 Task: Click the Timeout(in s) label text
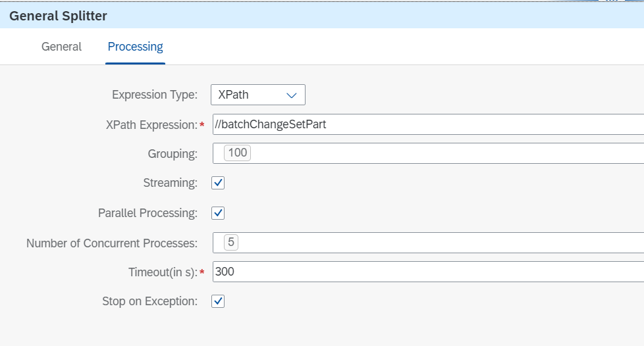click(162, 272)
